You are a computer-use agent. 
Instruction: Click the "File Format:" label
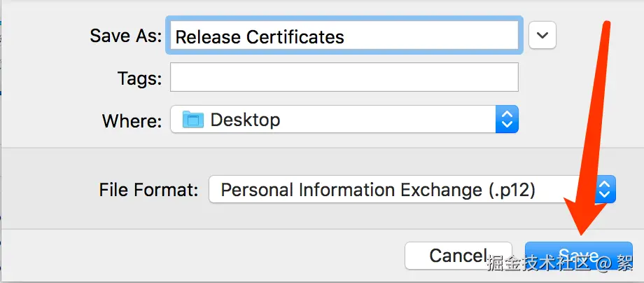(x=149, y=190)
